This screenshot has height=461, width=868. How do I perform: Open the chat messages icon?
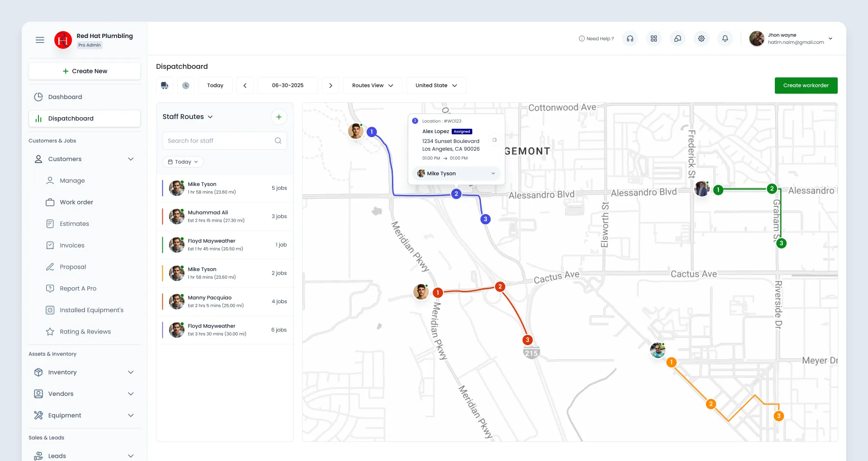click(x=678, y=38)
